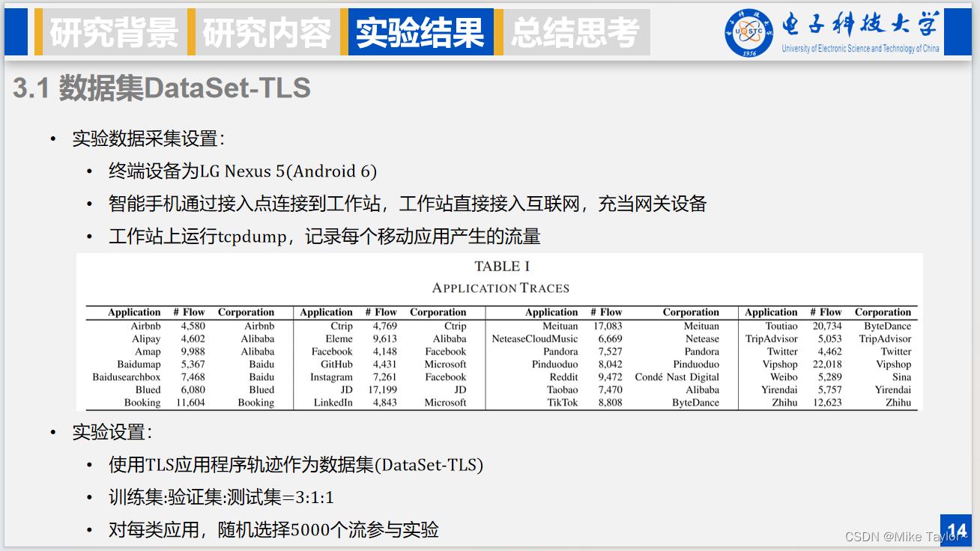The image size is (980, 551).
Task: Click the Zhihu flow count 12,623
Action: 827,403
